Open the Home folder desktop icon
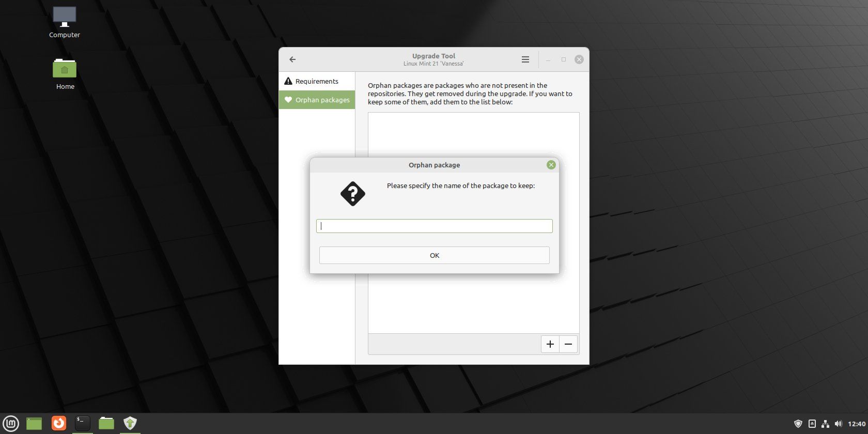 point(65,74)
